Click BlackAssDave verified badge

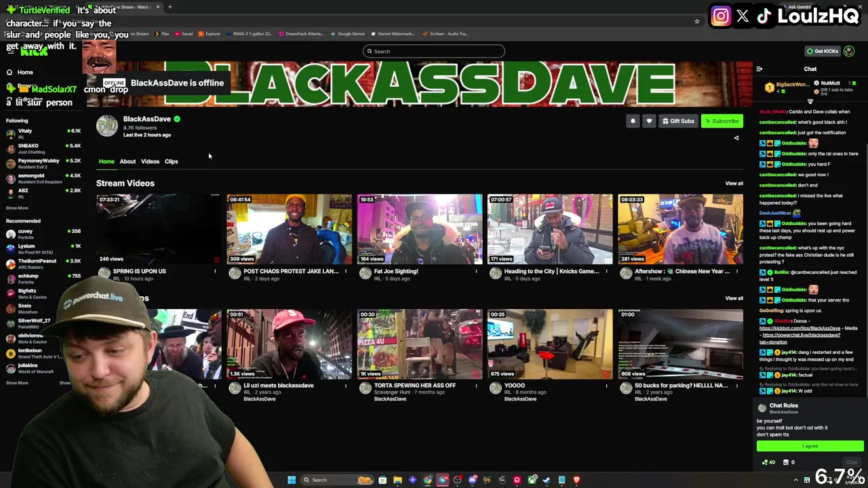[x=176, y=119]
